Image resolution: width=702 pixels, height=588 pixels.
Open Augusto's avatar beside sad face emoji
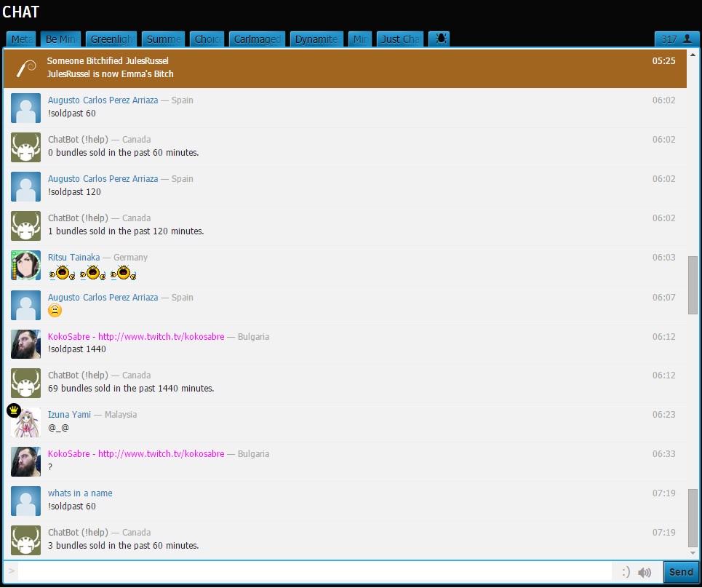[25, 305]
